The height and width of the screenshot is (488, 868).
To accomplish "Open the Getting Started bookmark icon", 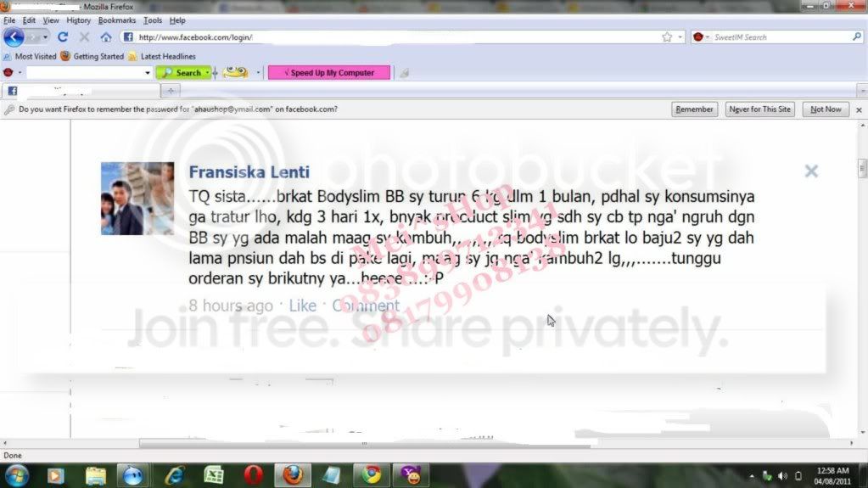I will coord(65,56).
